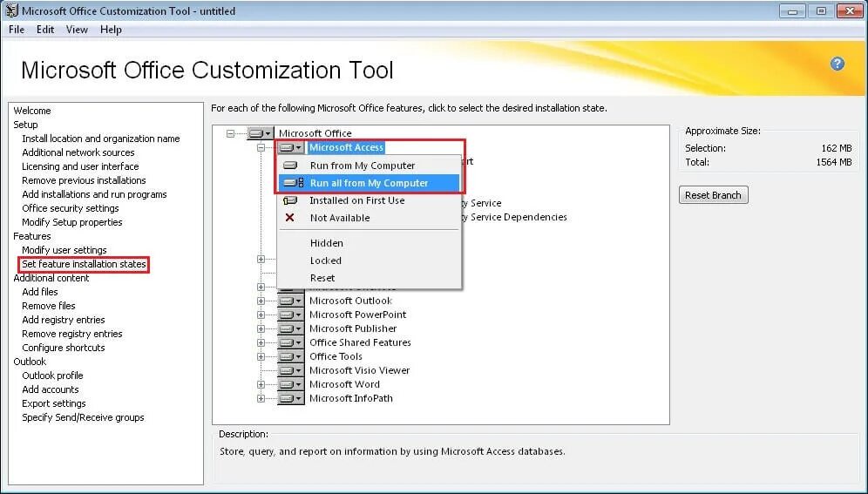The image size is (868, 494).
Task: Click the Reset Branch button
Action: 713,194
